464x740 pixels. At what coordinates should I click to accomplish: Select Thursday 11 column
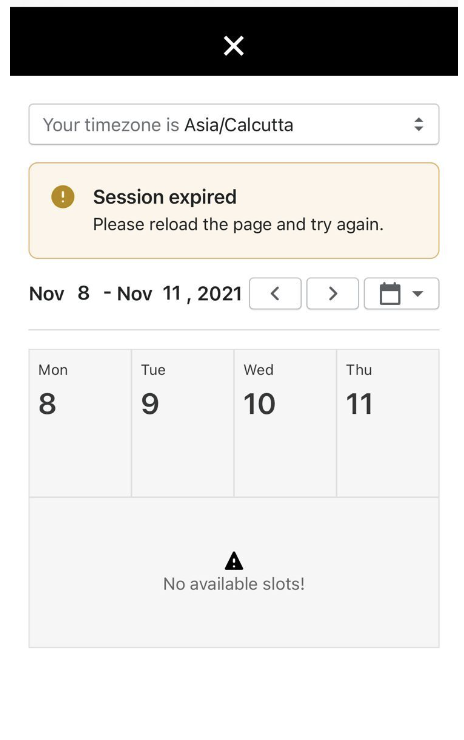click(x=388, y=423)
